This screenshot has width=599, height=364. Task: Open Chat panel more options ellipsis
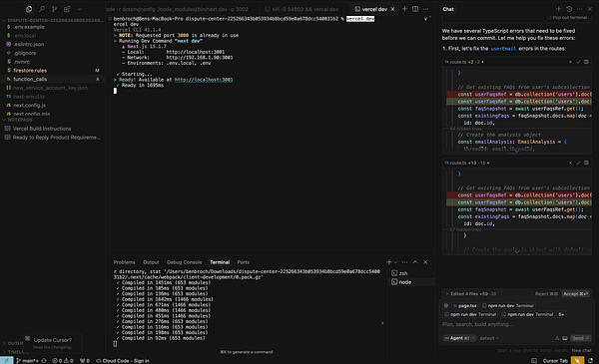(579, 9)
